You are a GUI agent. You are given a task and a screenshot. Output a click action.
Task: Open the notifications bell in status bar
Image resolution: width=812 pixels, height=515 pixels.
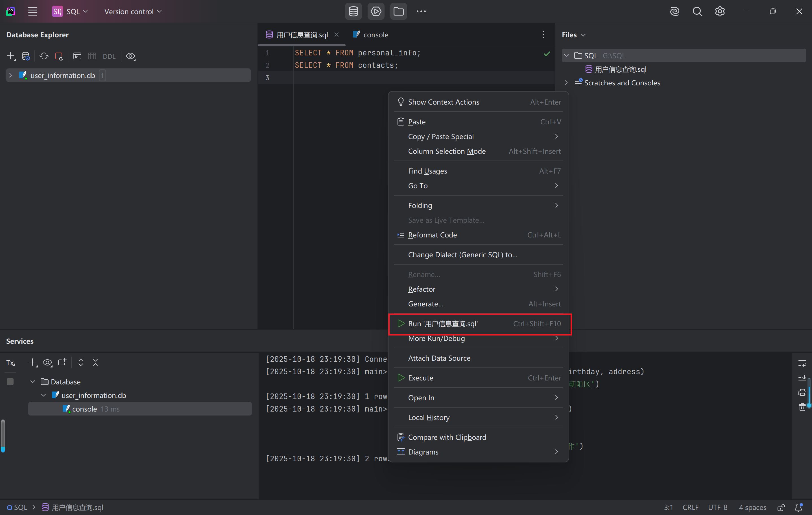pos(798,507)
